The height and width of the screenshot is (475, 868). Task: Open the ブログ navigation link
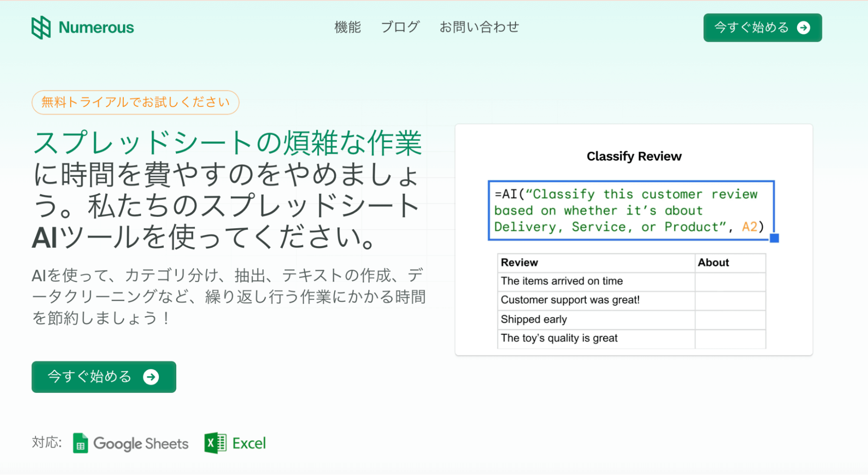(400, 27)
